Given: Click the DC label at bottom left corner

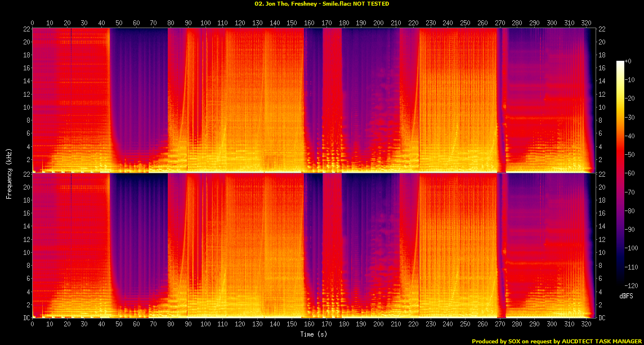Looking at the screenshot, I should (x=26, y=318).
